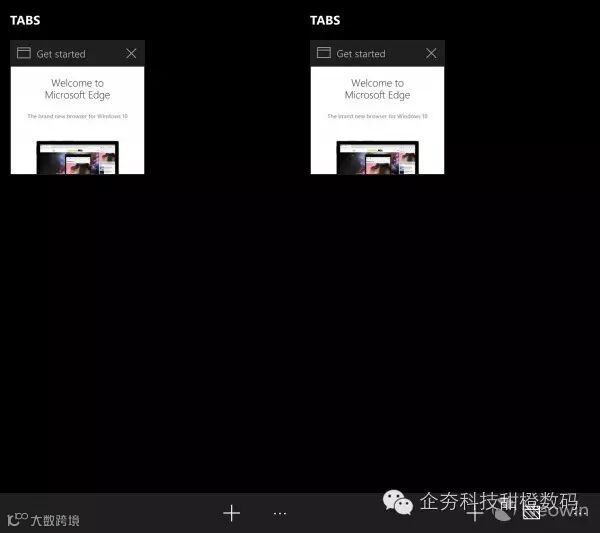
Task: Open the Welcome to Microsoft Edge thumbnail in right screenshot
Action: [378, 121]
